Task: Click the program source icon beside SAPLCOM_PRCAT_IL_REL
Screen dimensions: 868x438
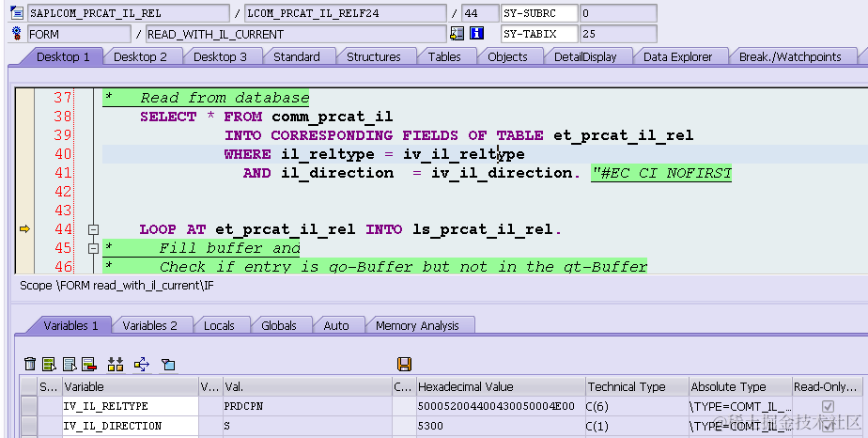Action: coord(17,13)
